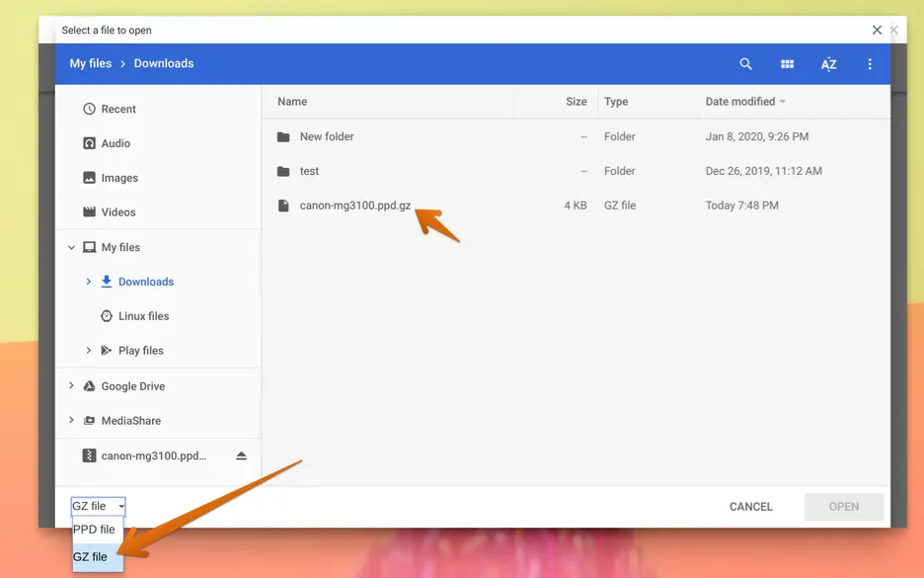924x578 pixels.
Task: Toggle the Date modified sort arrow
Action: click(783, 102)
